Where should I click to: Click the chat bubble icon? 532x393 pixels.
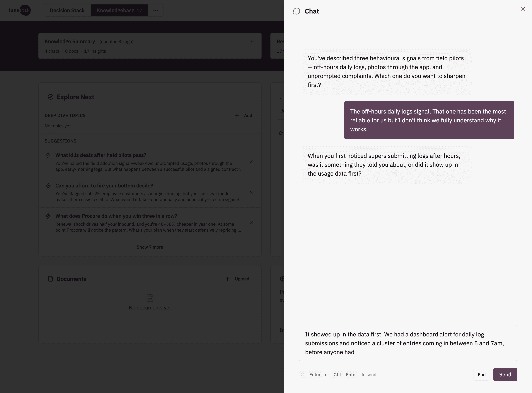pos(296,11)
